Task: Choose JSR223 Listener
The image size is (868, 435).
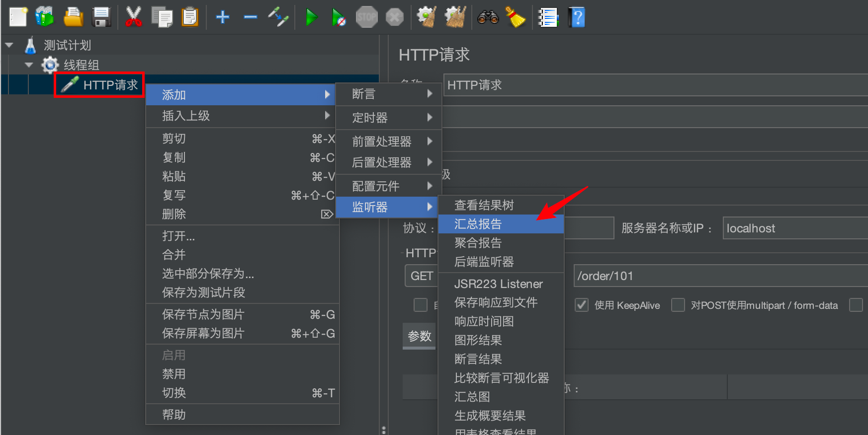Action: click(x=501, y=284)
